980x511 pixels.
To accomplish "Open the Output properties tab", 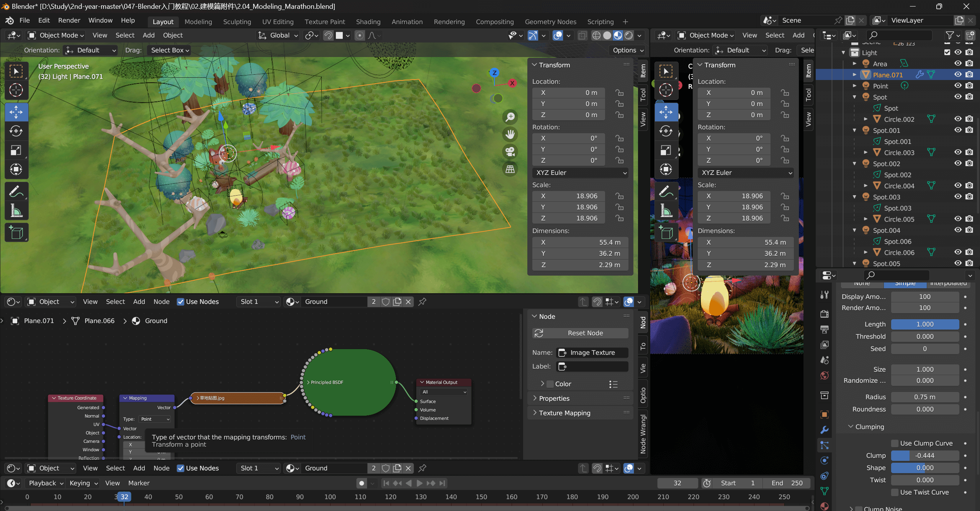I will [x=825, y=329].
